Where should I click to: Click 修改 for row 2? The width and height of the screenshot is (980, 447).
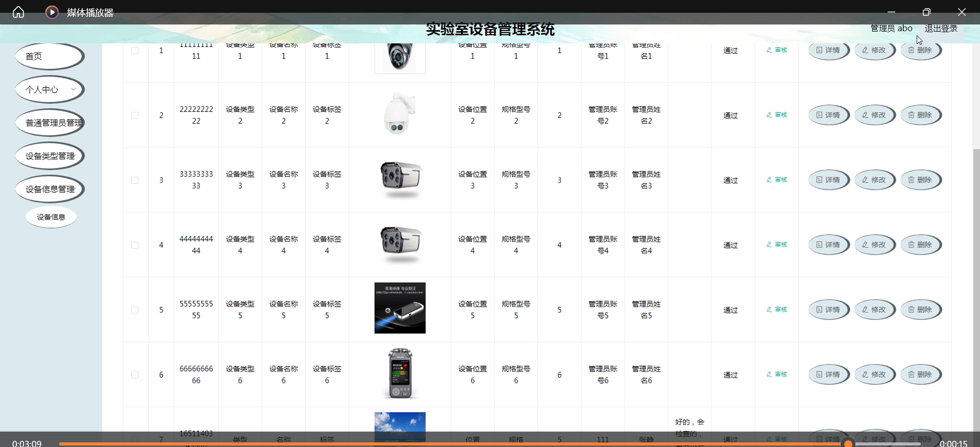coord(875,115)
